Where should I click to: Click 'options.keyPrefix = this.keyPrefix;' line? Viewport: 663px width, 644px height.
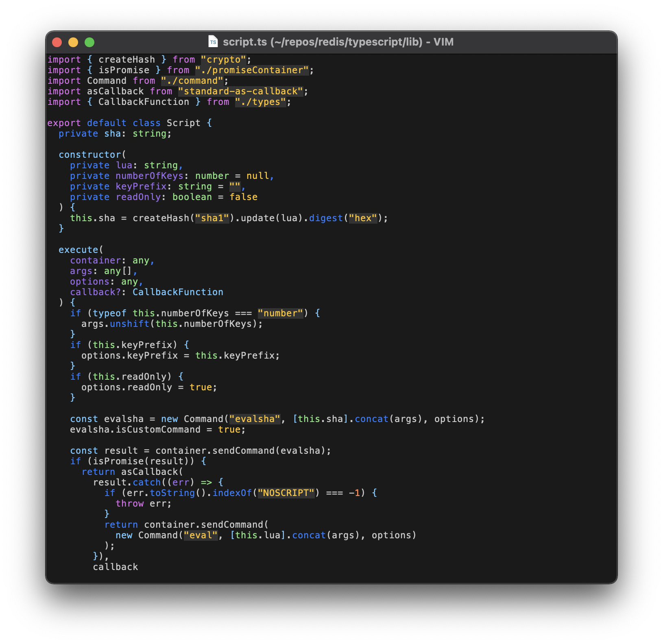(x=181, y=356)
